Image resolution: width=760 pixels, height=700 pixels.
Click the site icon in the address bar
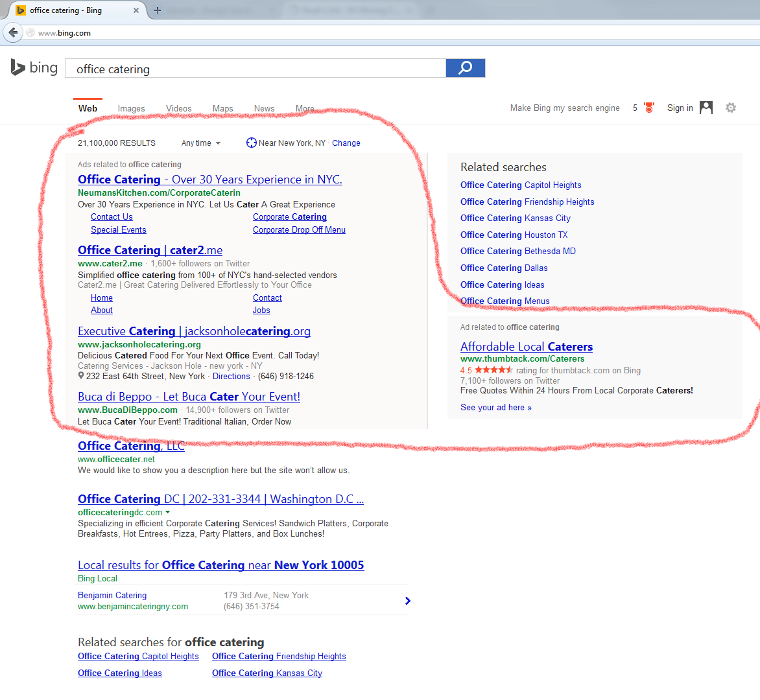click(x=30, y=32)
